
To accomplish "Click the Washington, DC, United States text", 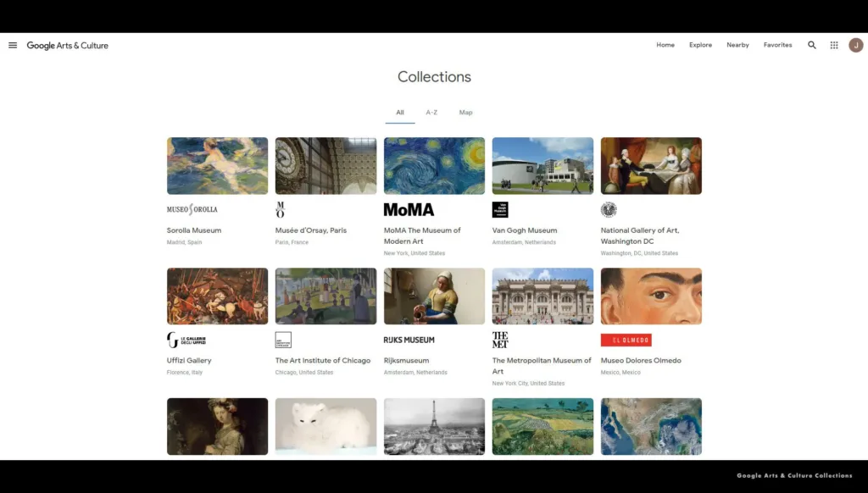I will pos(639,253).
